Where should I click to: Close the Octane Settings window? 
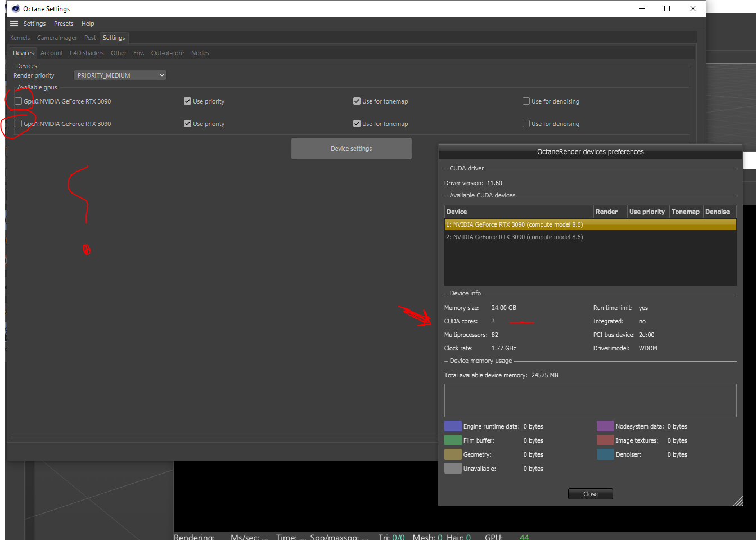click(x=693, y=8)
